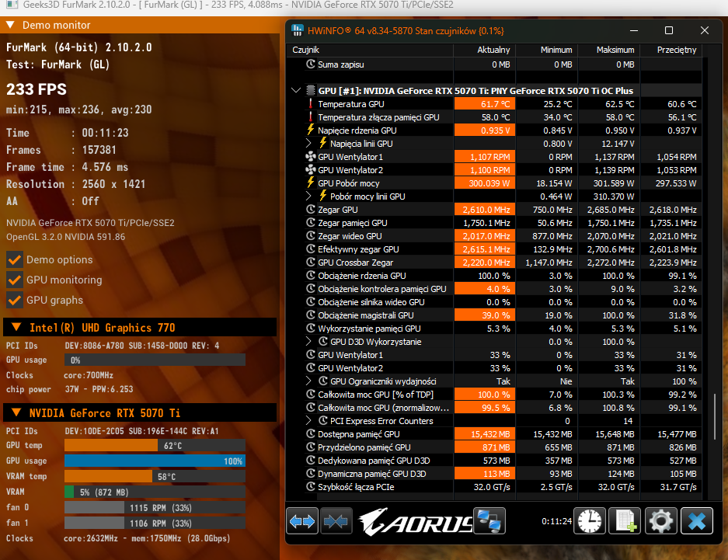Viewport: 728px width, 560px height.
Task: Click the 233 FPS readout in FurMark
Action: tap(37, 89)
